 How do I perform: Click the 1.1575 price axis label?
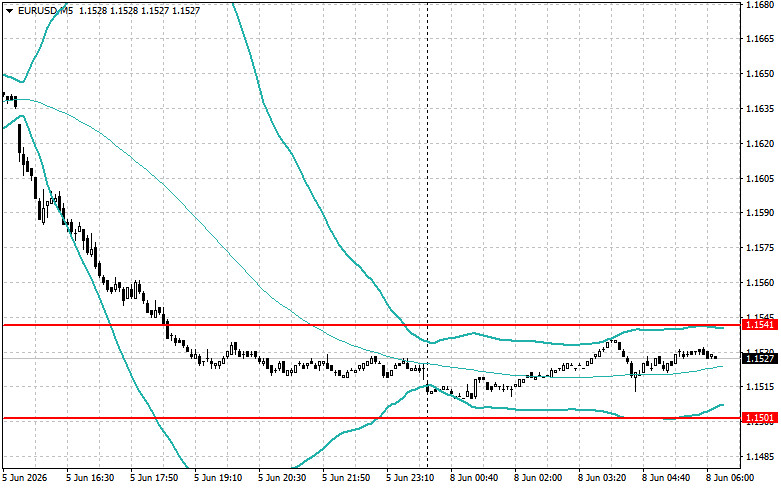coord(760,247)
